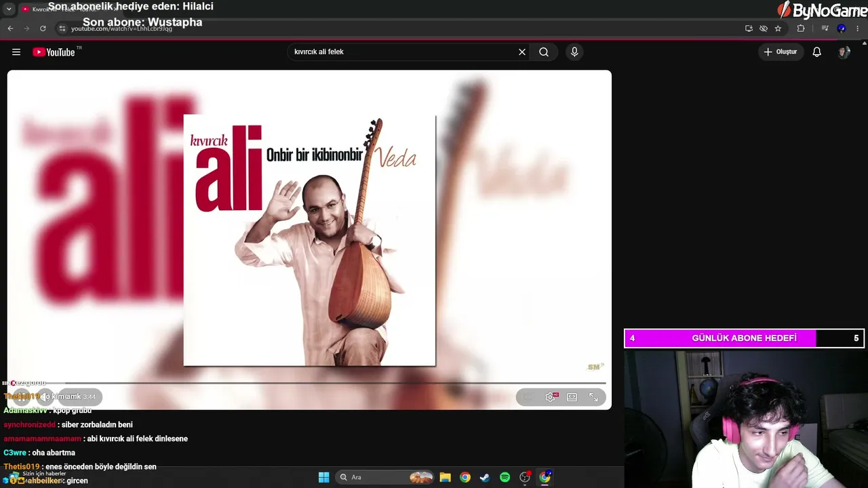Open the install/cast icon in address bar
Image resolution: width=868 pixels, height=488 pixels.
[x=749, y=28]
